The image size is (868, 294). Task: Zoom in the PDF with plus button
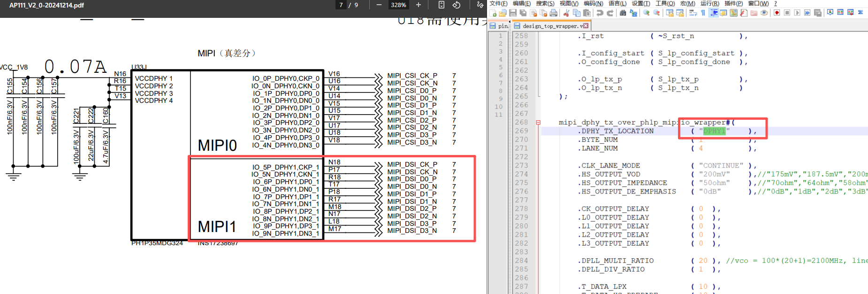click(419, 5)
